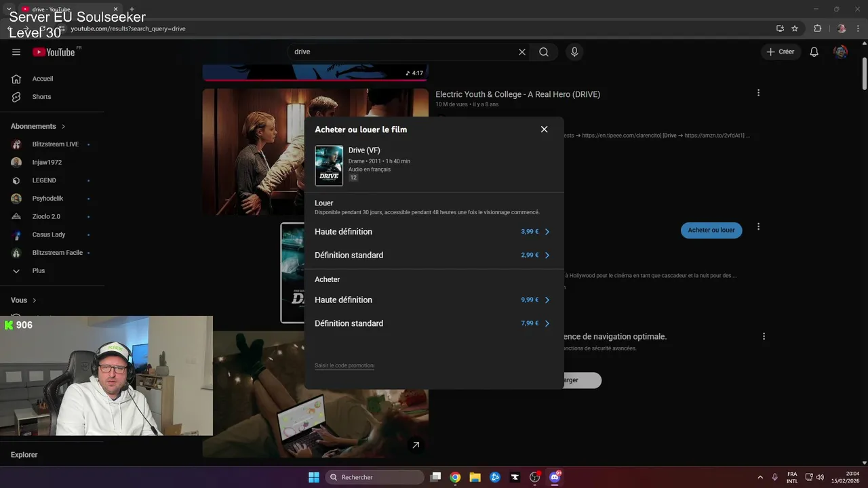Click the browser address bar URL

(128, 29)
